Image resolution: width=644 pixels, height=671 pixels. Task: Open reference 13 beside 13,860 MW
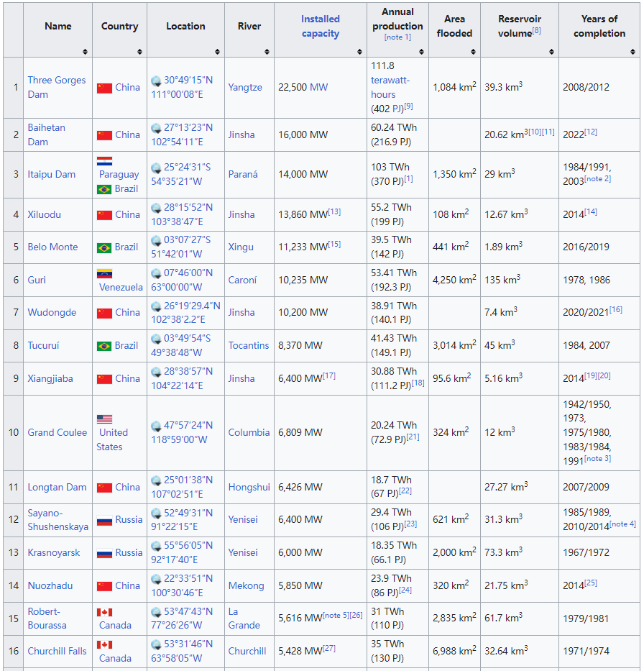[x=334, y=211]
